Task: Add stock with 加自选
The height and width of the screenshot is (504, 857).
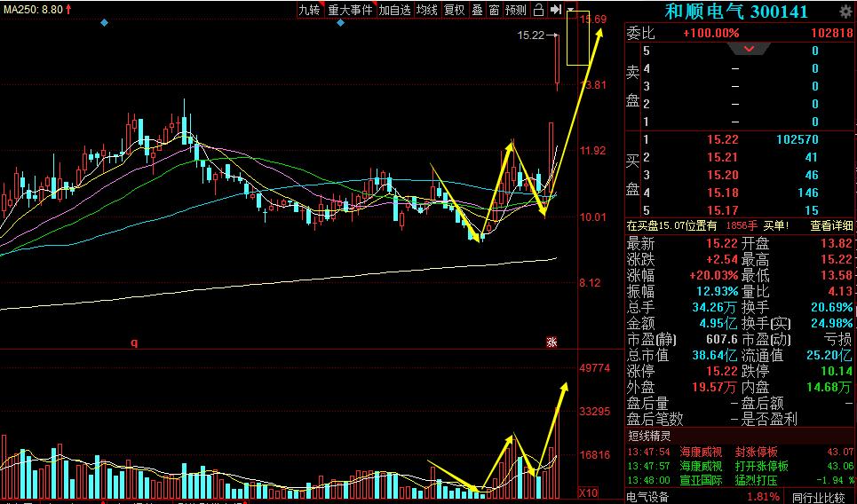Action: pos(394,10)
